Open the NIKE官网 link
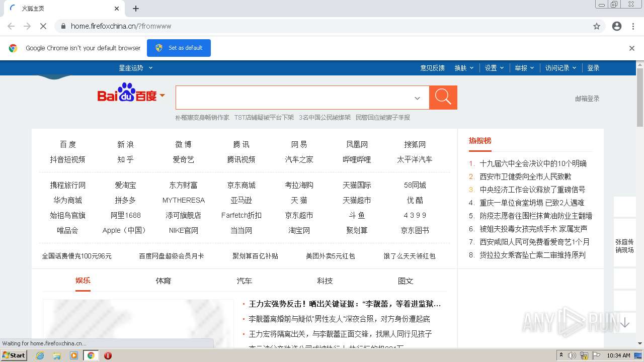 [183, 230]
